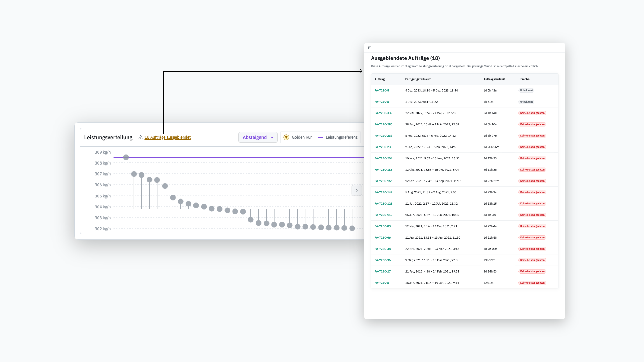644x362 pixels.
Task: Click the 309 kg/h axis label
Action: (x=103, y=152)
